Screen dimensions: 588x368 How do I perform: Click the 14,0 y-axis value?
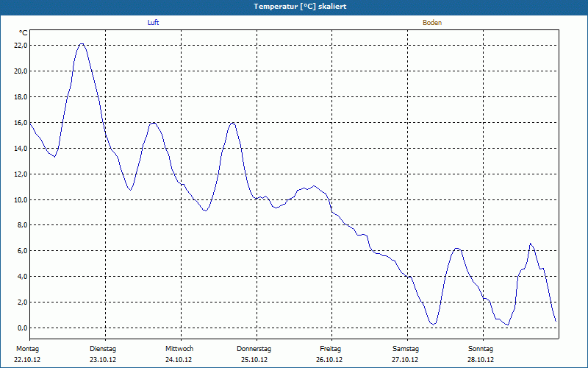(x=21, y=149)
